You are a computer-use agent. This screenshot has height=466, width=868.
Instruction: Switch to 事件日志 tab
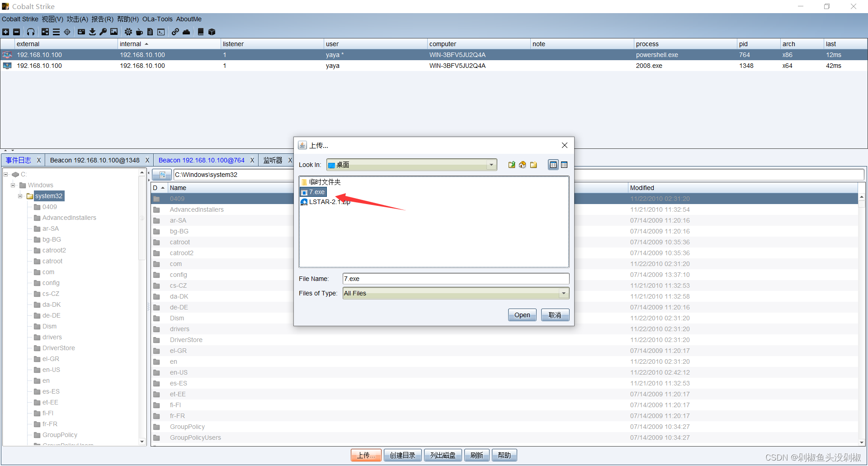(x=18, y=160)
